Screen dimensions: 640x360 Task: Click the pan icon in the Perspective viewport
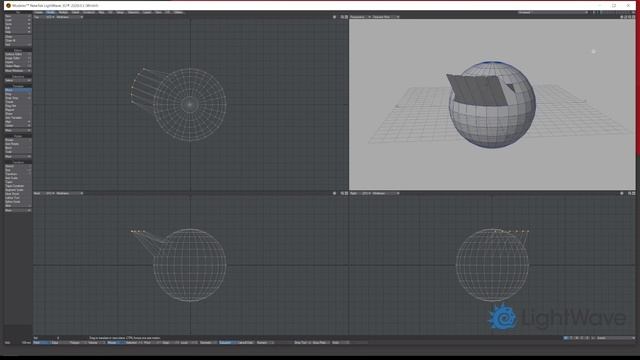pyautogui.click(x=622, y=17)
